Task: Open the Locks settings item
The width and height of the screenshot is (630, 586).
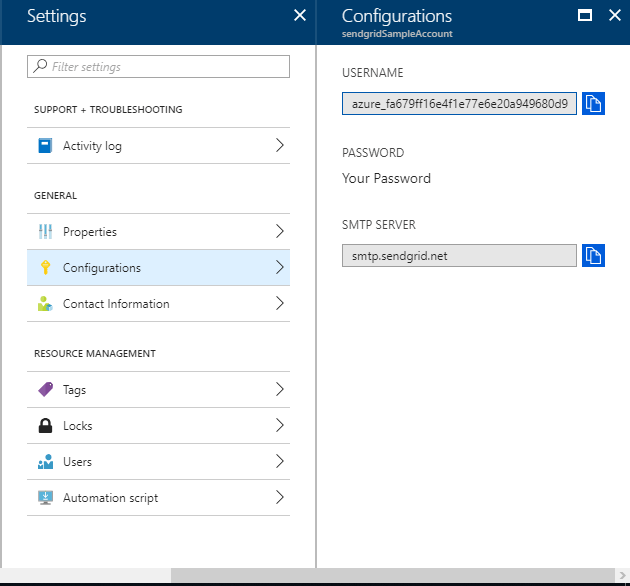Action: 158,426
